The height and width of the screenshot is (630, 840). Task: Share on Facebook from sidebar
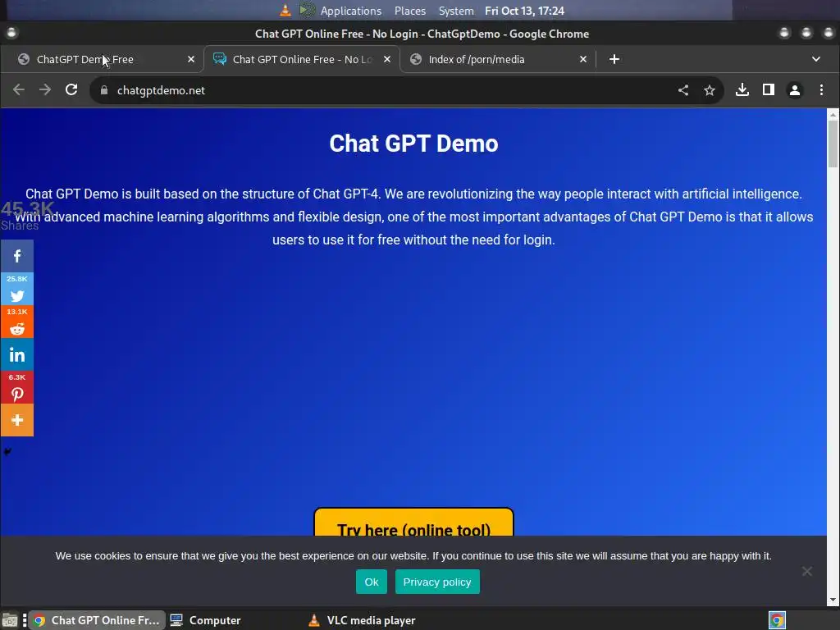pos(17,256)
